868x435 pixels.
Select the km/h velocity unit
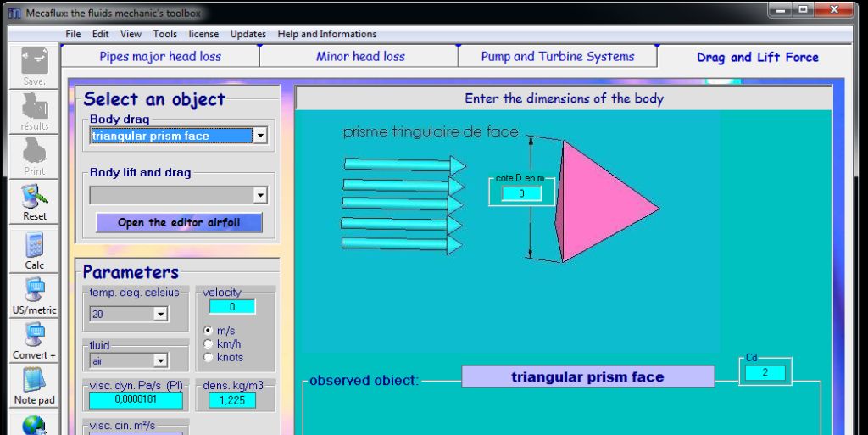coord(208,343)
